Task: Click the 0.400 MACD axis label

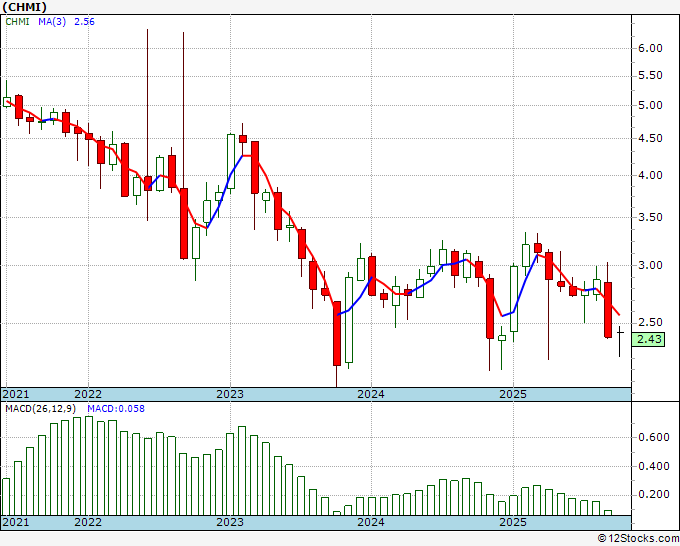Action: tap(654, 467)
